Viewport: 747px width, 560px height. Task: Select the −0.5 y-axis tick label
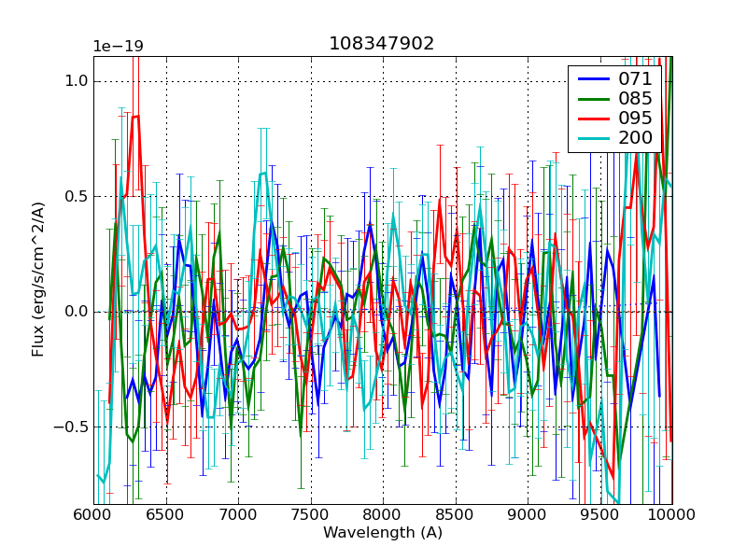[71, 427]
